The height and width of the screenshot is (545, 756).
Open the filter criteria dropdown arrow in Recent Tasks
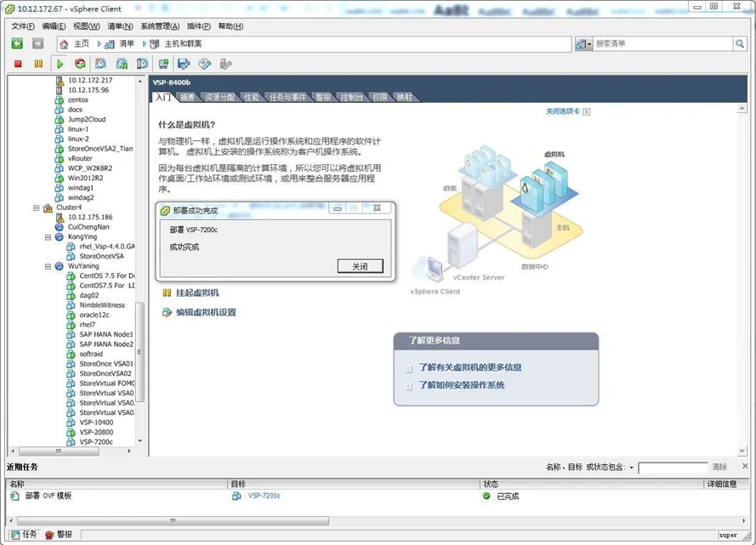coord(632,468)
